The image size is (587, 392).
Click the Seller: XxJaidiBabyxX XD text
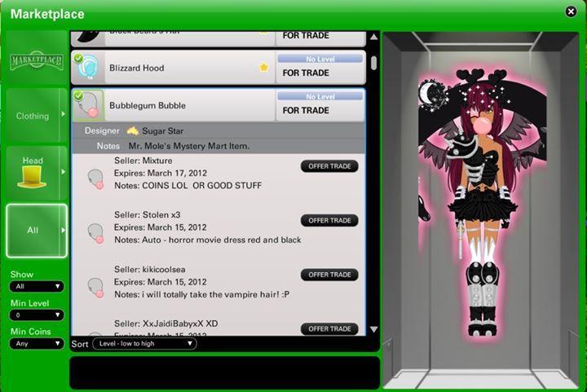tap(166, 324)
